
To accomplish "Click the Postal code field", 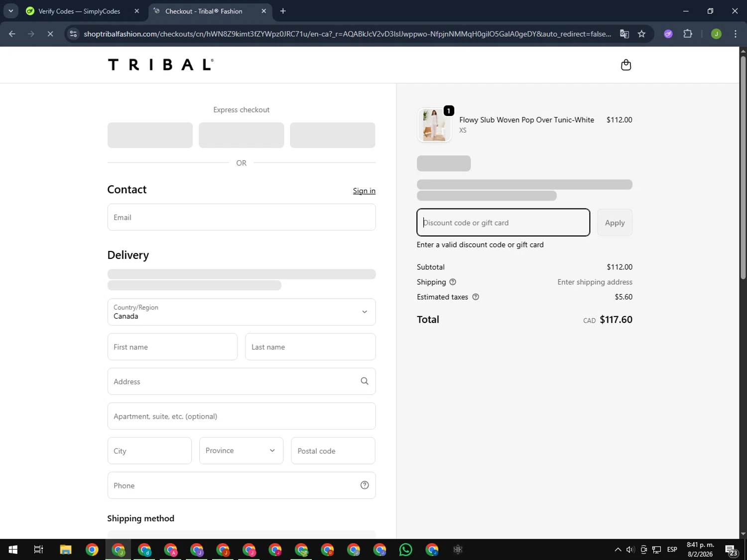I will click(x=333, y=451).
